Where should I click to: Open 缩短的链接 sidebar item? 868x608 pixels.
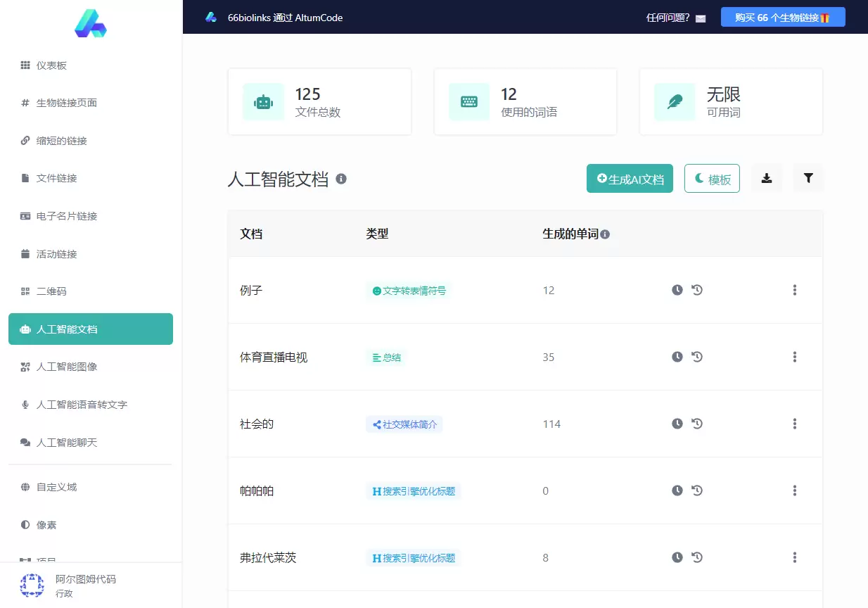tap(91, 141)
